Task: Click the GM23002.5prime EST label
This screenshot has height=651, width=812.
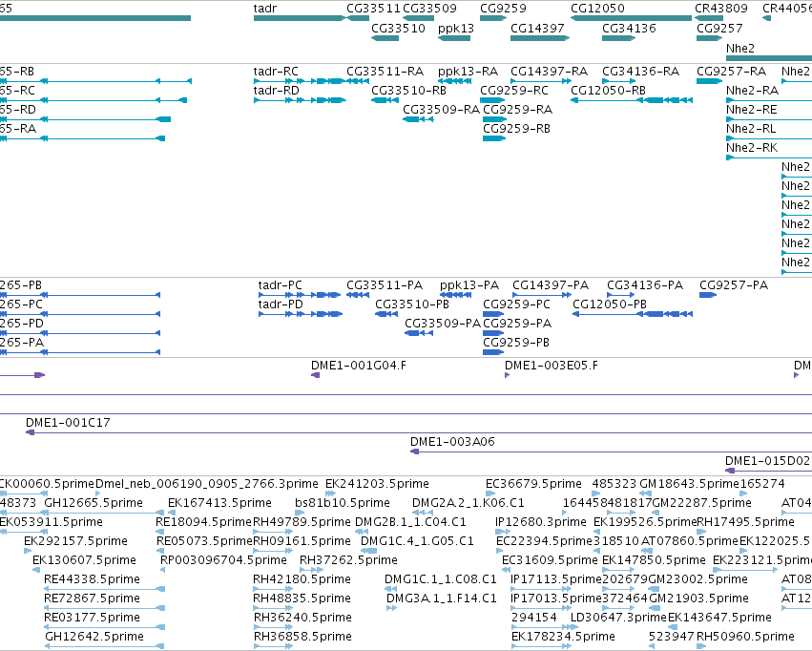Action: 698,579
